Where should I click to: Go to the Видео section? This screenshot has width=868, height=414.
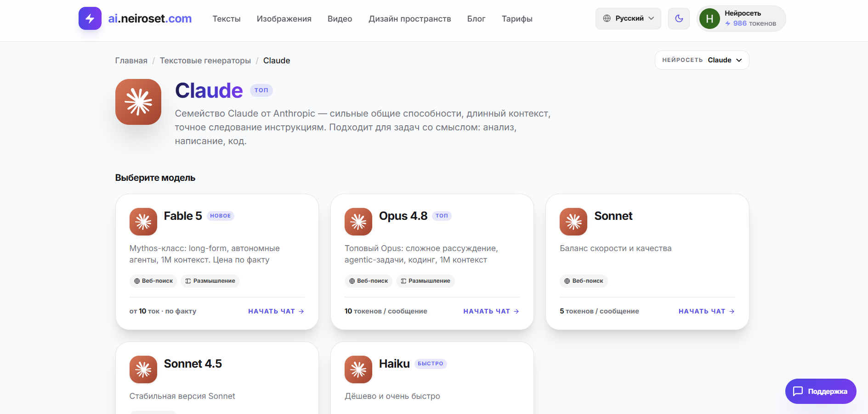(340, 19)
